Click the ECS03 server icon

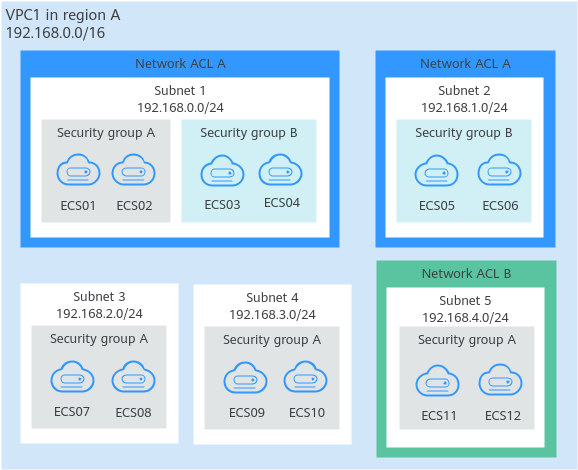click(222, 171)
